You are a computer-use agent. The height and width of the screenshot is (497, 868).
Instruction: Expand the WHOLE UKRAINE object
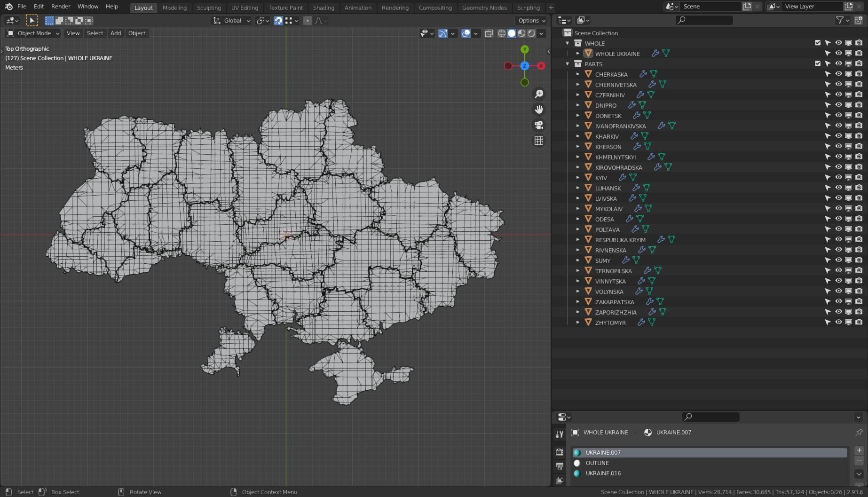[578, 54]
